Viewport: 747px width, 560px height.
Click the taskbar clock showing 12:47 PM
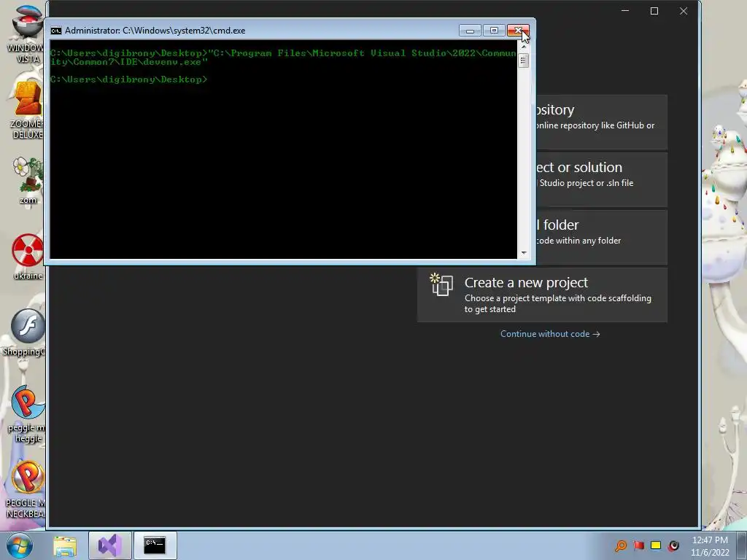click(x=710, y=545)
